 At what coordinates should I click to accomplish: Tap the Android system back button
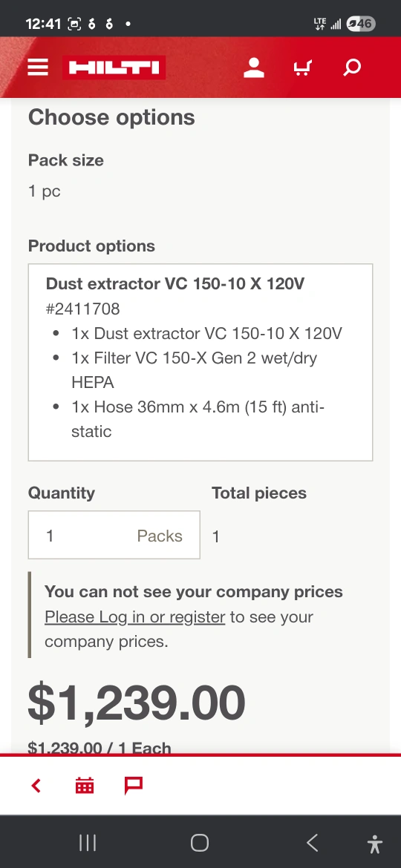[x=313, y=843]
